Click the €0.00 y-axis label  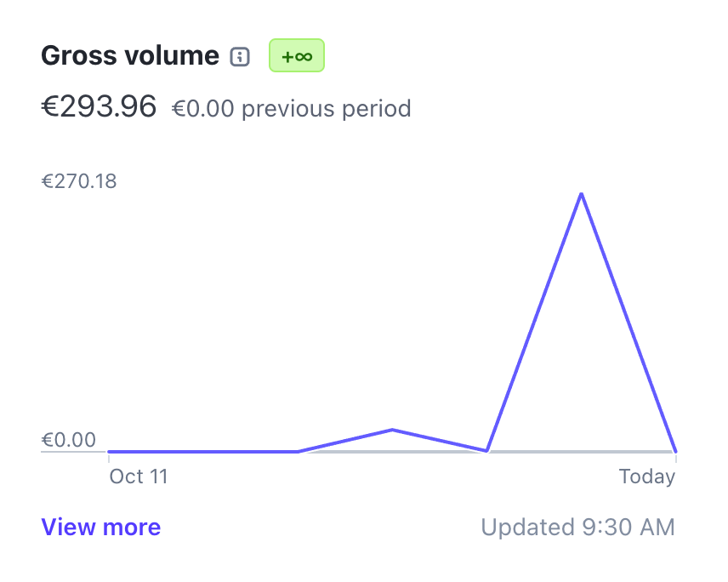69,440
